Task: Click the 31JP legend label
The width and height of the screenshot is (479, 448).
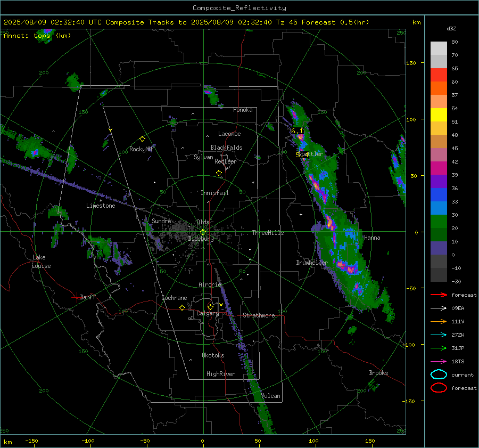Action: (458, 348)
